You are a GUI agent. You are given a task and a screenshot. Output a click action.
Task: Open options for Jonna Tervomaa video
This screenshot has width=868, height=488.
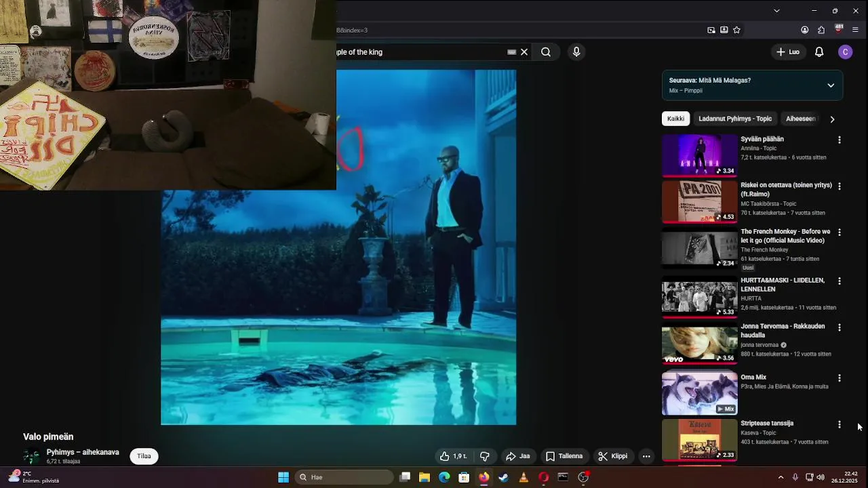coord(840,327)
